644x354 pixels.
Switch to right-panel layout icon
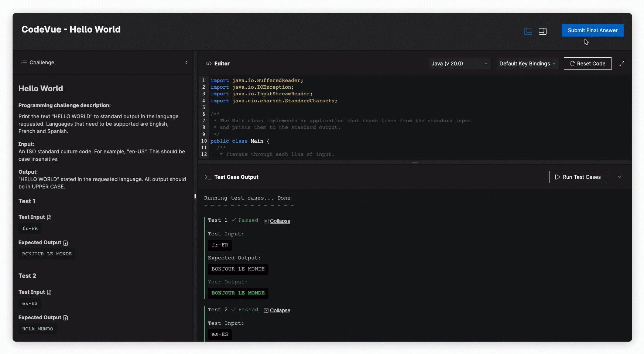coord(542,31)
